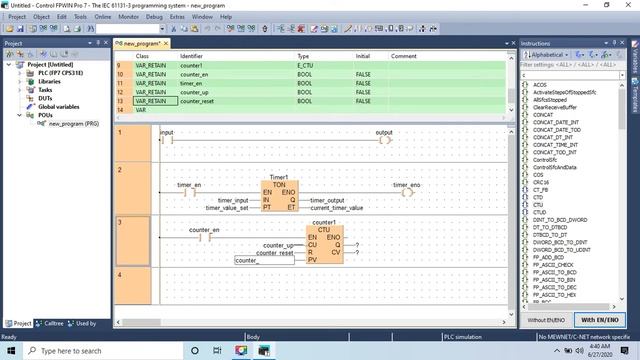The width and height of the screenshot is (640, 360).
Task: Expand the Tasks tree node
Action: [20, 90]
